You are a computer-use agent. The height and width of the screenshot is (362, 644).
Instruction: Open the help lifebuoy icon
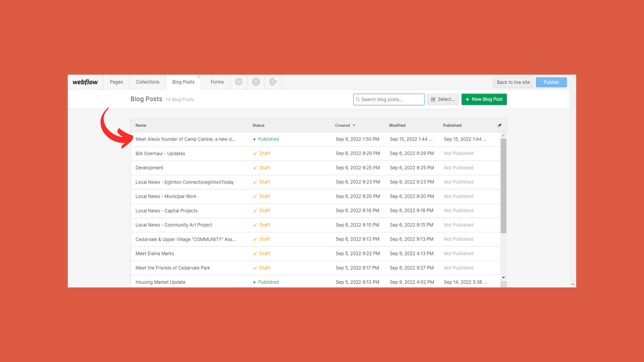(256, 82)
